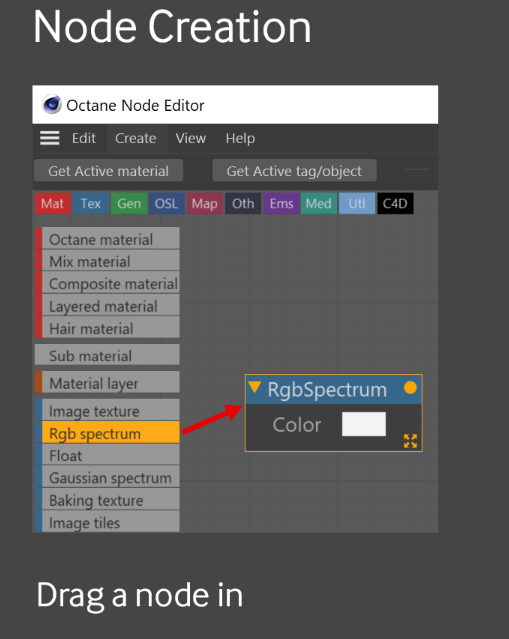Click Get Active material button
Viewport: 509px width, 639px height.
108,171
